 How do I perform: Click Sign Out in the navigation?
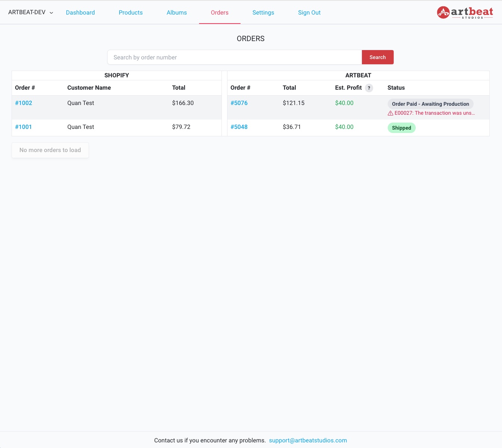(309, 12)
